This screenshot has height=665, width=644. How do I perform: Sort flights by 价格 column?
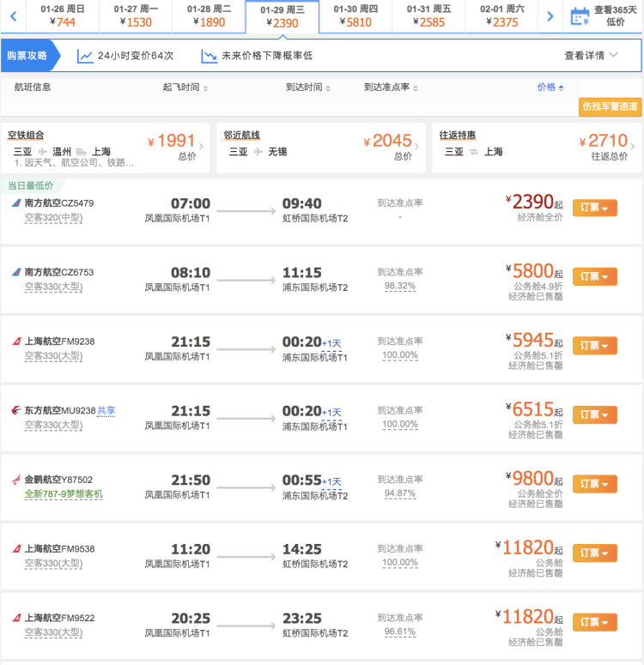click(x=550, y=88)
